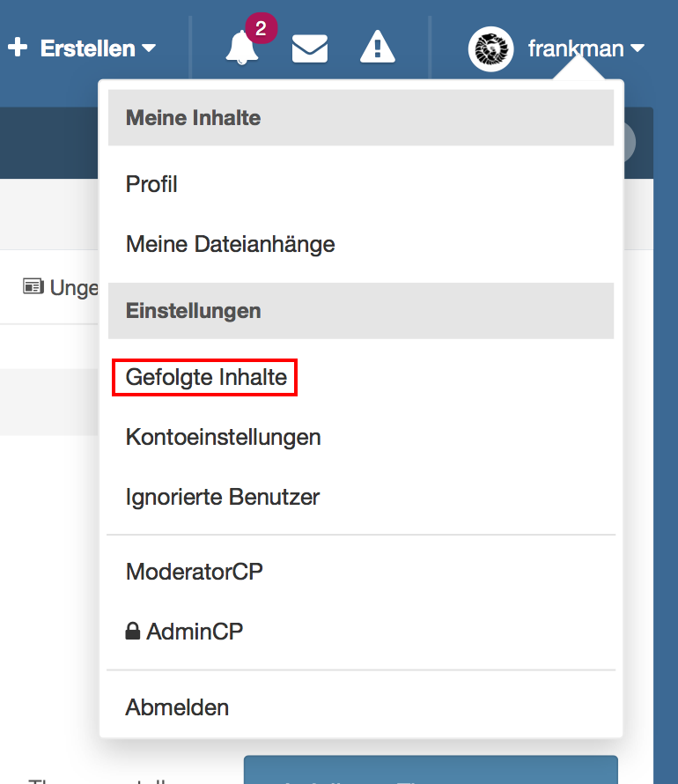Click the warning triangle reports icon
The width and height of the screenshot is (678, 784).
pyautogui.click(x=377, y=48)
